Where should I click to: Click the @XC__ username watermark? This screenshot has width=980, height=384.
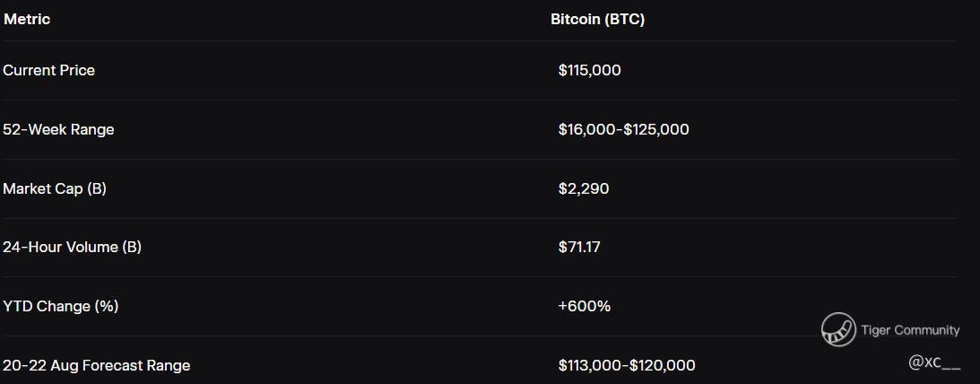(934, 362)
